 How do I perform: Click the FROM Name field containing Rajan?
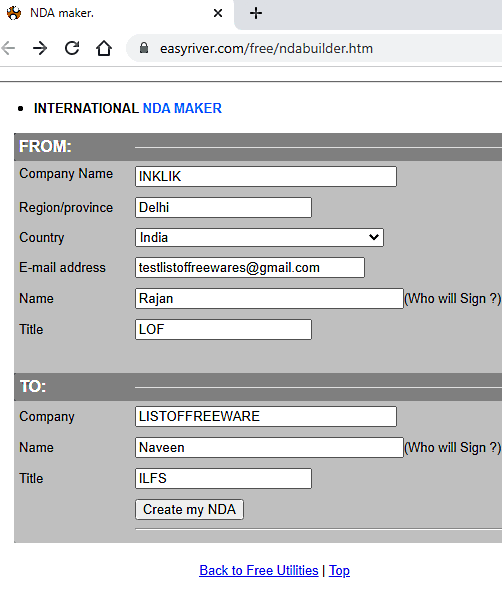coord(269,299)
